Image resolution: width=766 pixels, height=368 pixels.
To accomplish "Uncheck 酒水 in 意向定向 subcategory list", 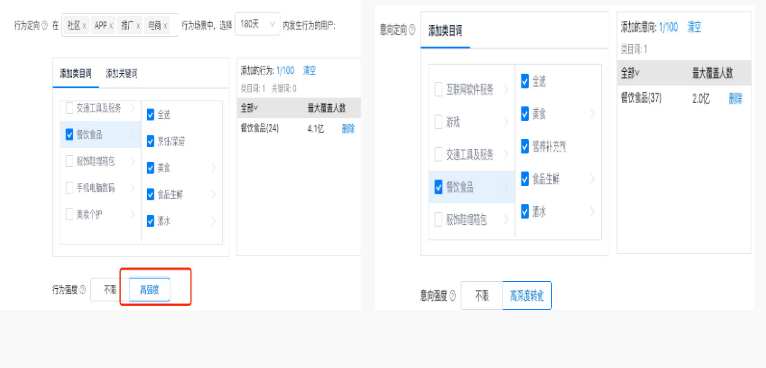I will pos(525,212).
